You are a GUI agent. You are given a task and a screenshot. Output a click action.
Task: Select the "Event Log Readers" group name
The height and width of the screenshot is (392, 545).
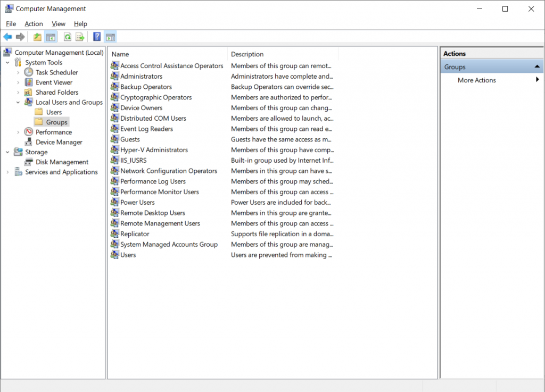point(147,129)
